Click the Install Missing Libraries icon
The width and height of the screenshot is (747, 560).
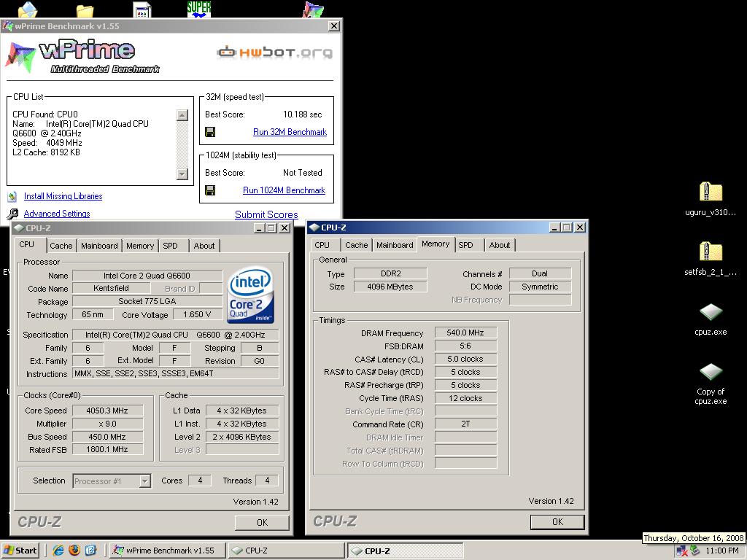pos(12,196)
